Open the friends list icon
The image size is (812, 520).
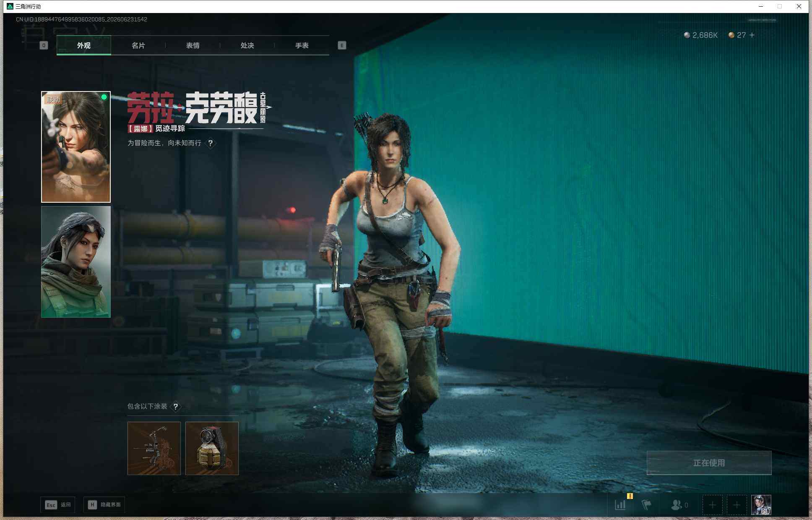click(x=676, y=505)
